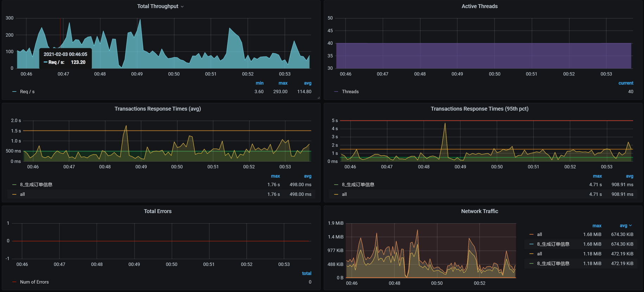
Task: Click the Network Traffic panel title
Action: tap(479, 211)
